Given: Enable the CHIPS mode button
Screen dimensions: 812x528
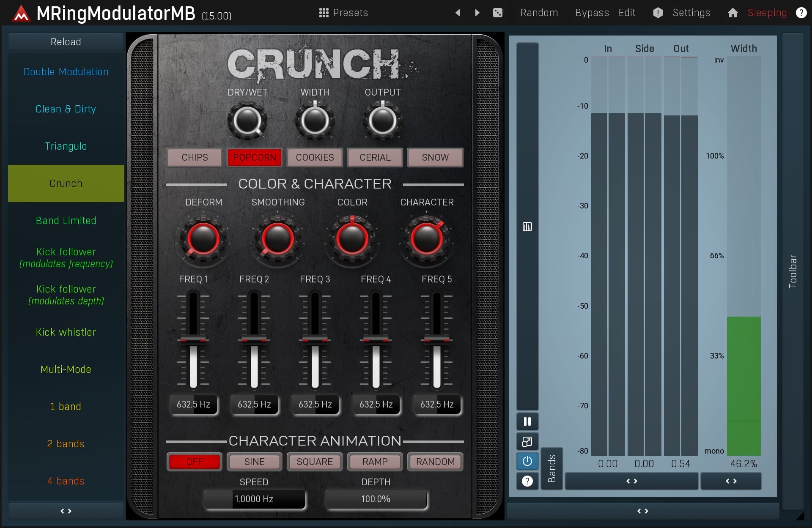Looking at the screenshot, I should [195, 157].
